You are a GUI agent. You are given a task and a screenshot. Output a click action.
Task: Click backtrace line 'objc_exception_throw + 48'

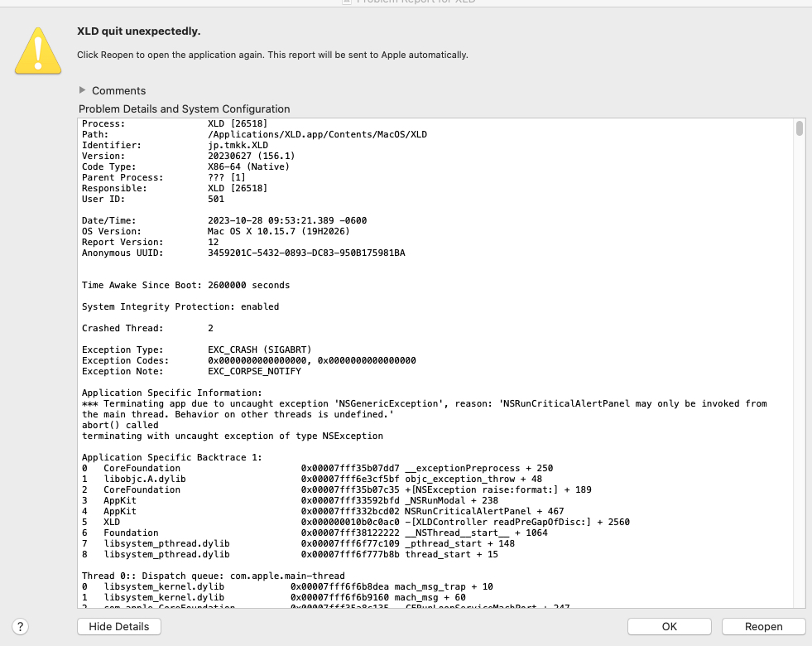(x=312, y=480)
